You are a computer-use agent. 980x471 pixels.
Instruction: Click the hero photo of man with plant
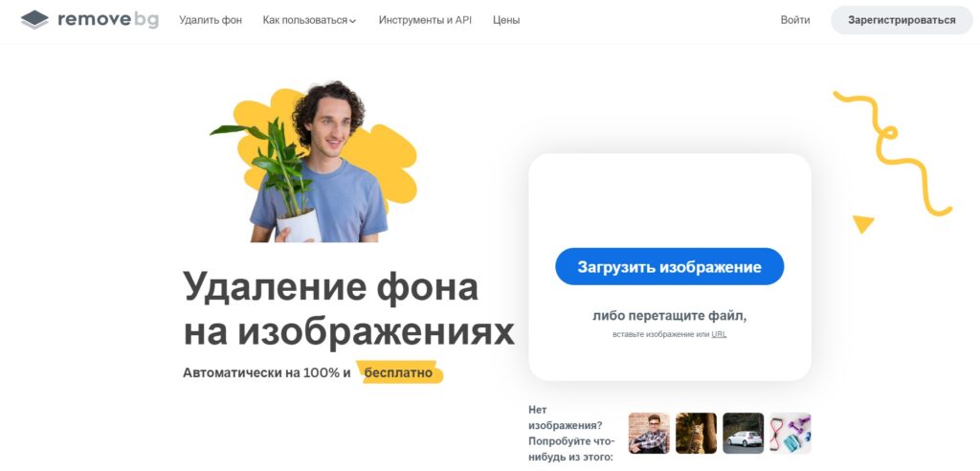[x=314, y=162]
